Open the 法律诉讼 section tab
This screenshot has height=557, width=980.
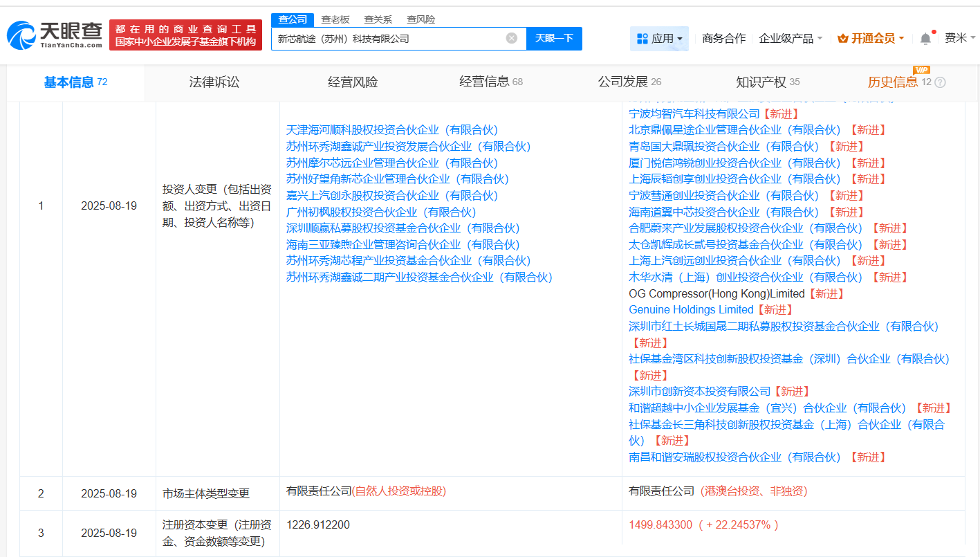tap(213, 82)
